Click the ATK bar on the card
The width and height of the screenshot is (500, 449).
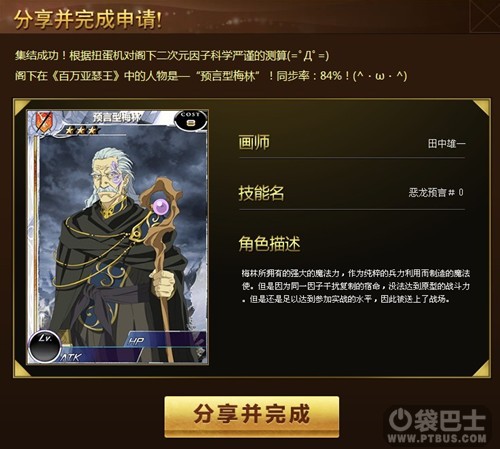click(x=100, y=356)
